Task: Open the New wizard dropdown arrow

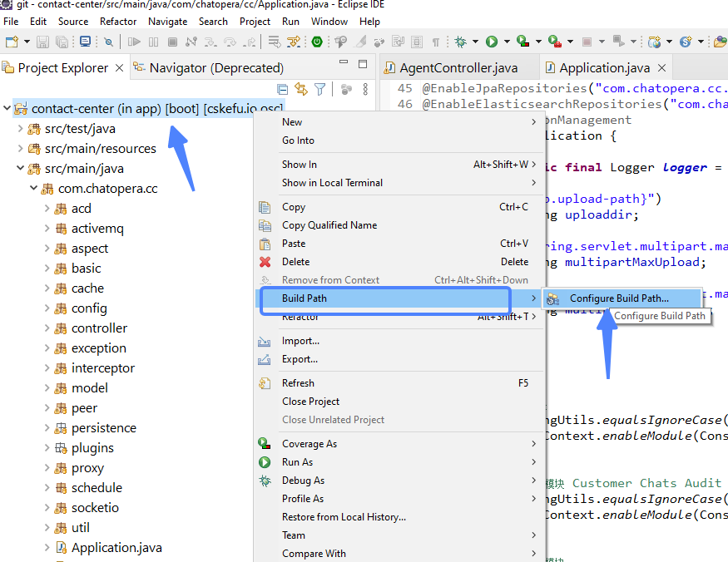Action: coord(27,42)
